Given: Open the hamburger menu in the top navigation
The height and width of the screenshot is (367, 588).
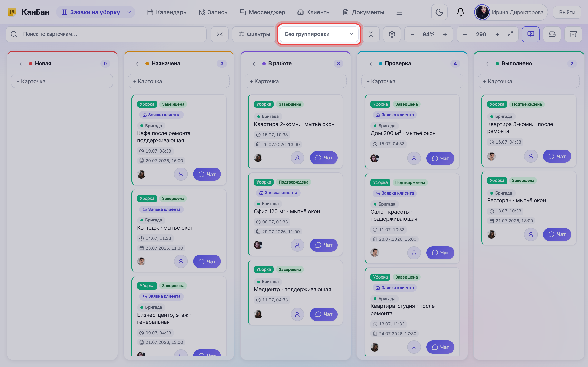Looking at the screenshot, I should [399, 12].
